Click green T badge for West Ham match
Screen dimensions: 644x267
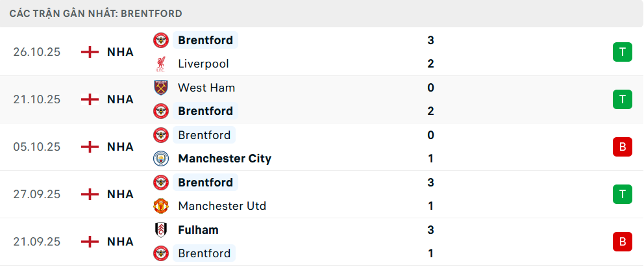622,99
